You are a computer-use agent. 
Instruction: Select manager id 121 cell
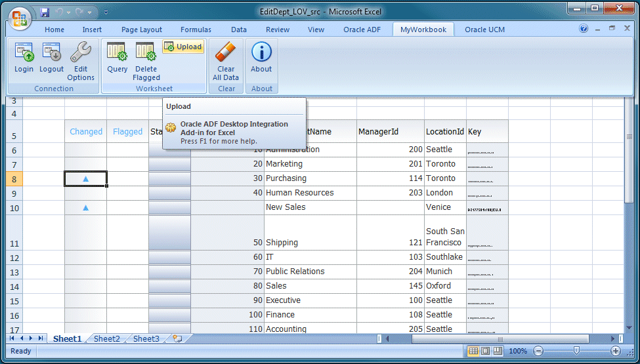[x=391, y=232]
